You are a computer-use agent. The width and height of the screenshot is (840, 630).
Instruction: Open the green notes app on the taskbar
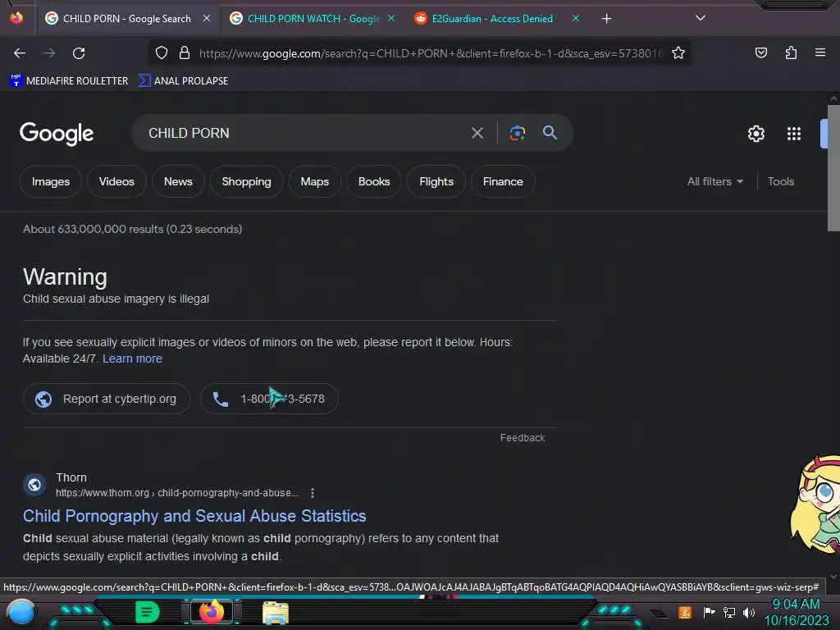pyautogui.click(x=147, y=612)
